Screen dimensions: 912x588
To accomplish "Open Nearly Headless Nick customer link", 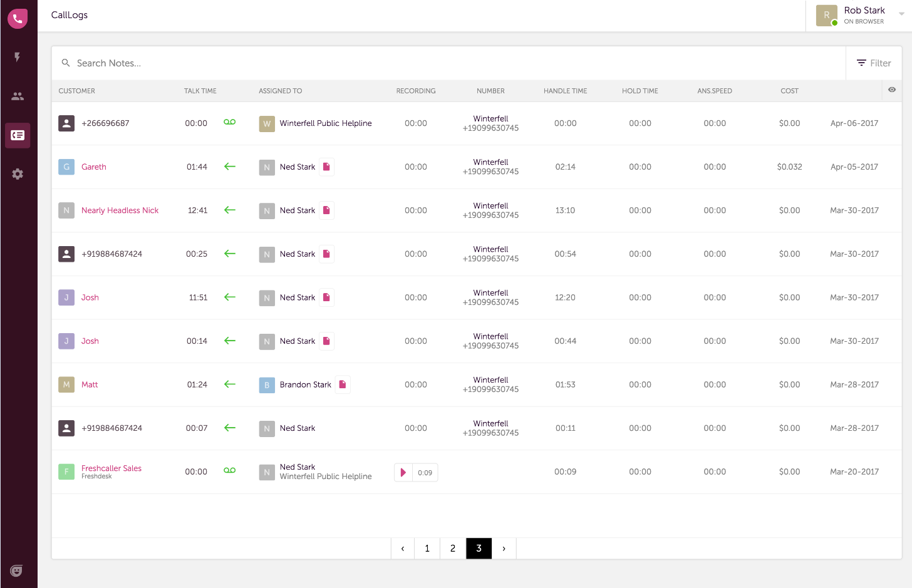I will (x=120, y=210).
